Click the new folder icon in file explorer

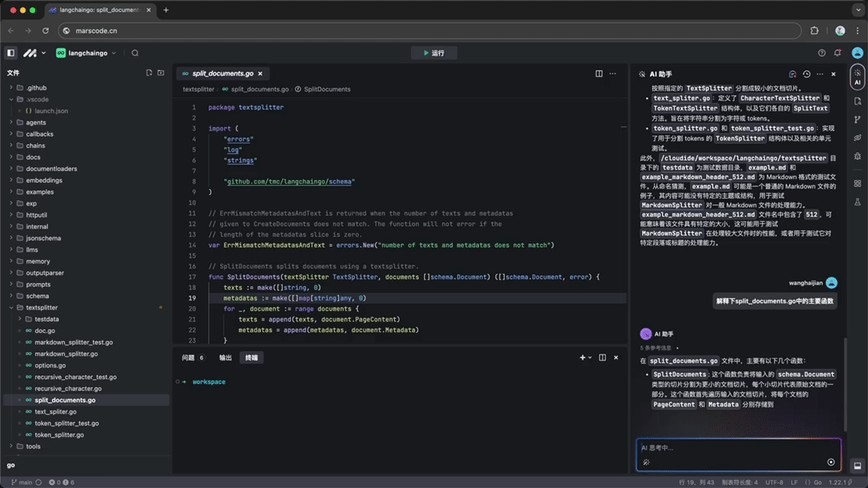coord(161,73)
